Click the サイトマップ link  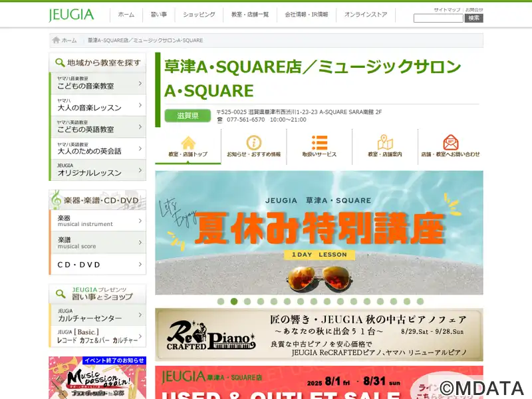[447, 10]
